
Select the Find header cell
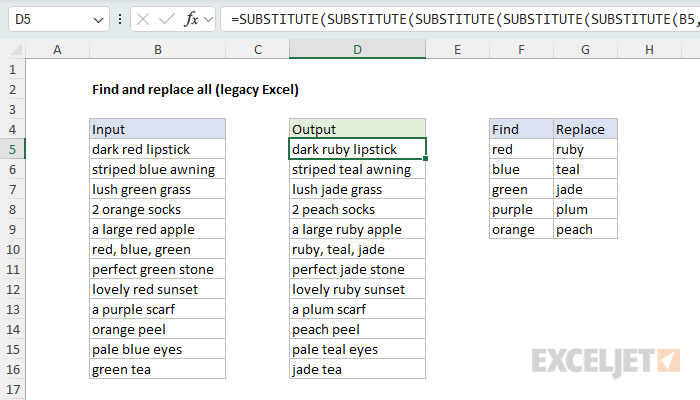click(x=521, y=129)
